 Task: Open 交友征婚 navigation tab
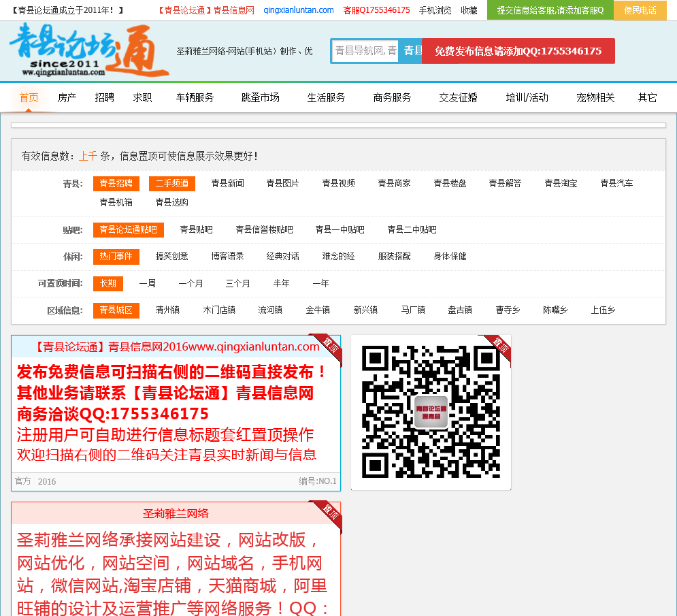click(x=458, y=97)
